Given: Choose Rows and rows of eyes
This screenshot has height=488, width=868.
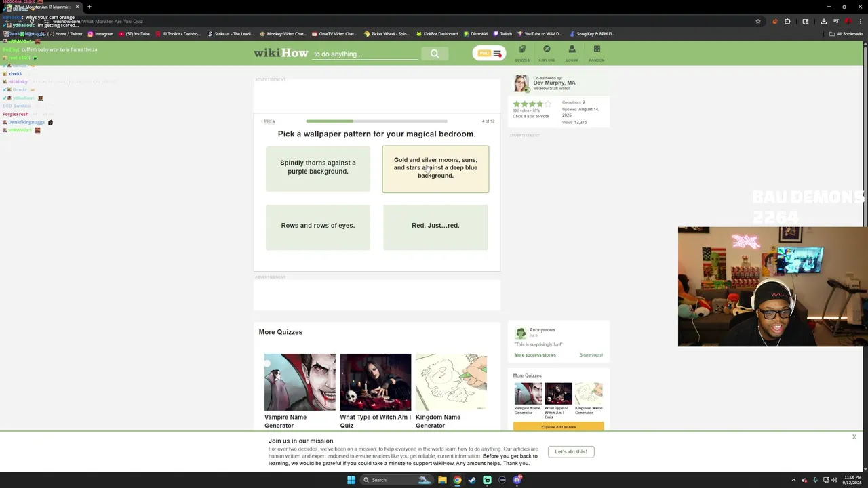Looking at the screenshot, I should (x=318, y=227).
